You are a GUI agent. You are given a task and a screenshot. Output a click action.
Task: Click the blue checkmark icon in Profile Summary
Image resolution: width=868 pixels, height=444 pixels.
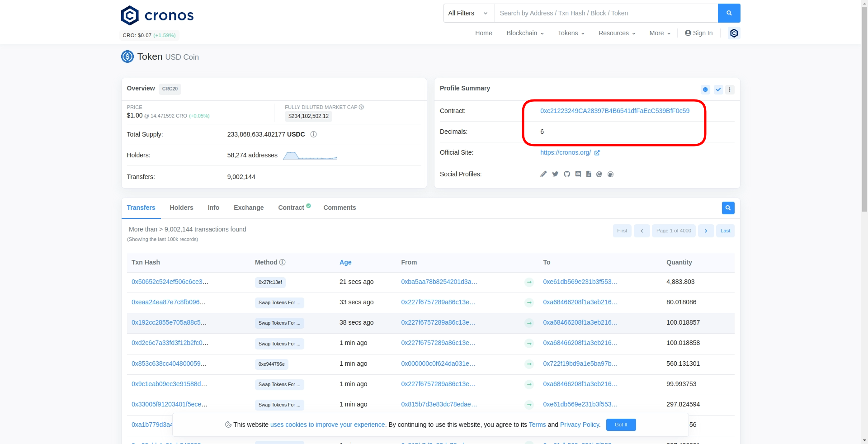[x=718, y=90]
